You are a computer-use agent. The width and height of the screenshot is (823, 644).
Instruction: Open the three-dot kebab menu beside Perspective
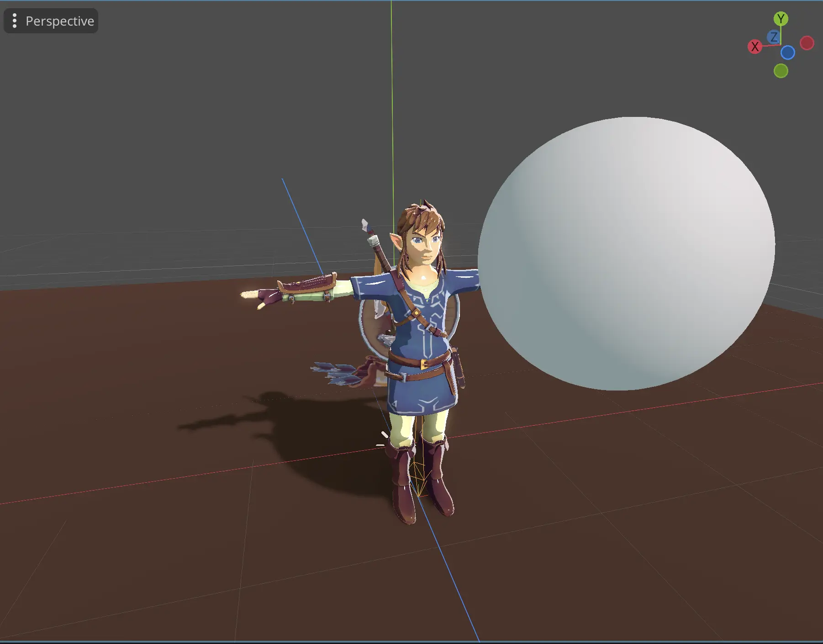click(15, 21)
